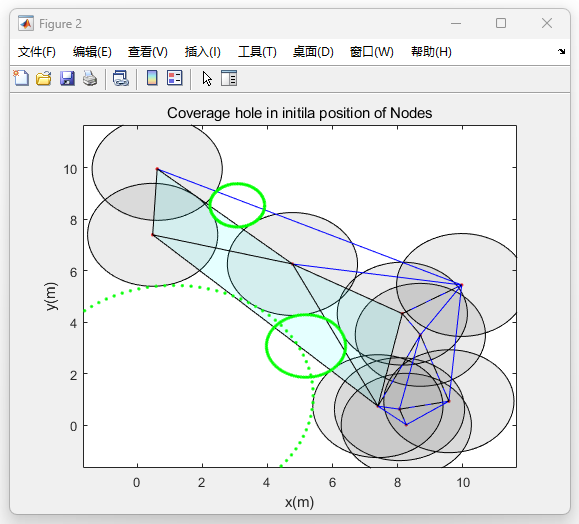Maximize the Figure 2 window
Image resolution: width=579 pixels, height=524 pixels.
point(501,23)
